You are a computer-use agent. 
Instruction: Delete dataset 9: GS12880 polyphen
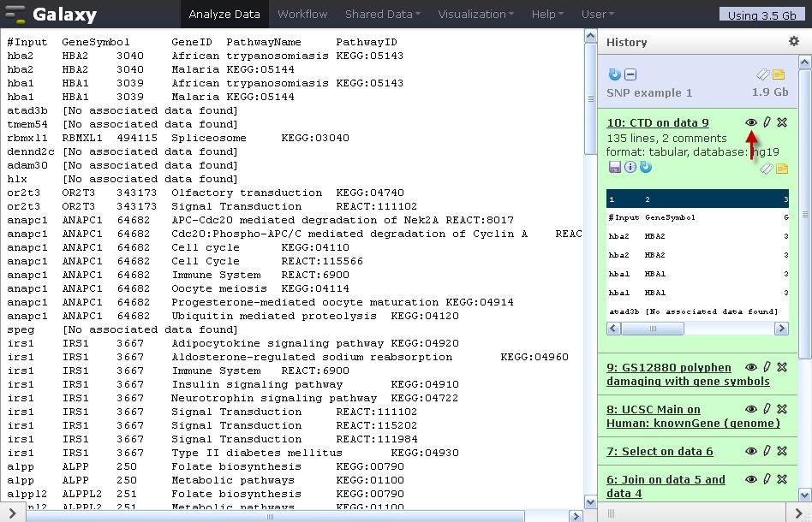[782, 367]
